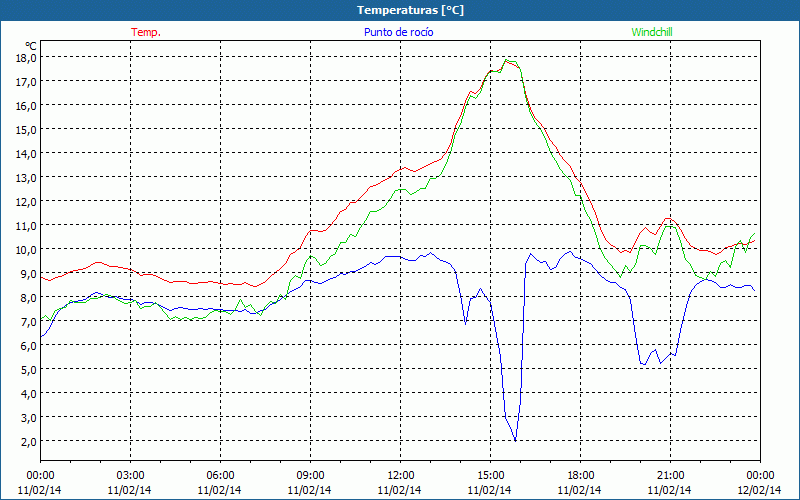Select the green 'Windchill' legend label

[x=652, y=32]
